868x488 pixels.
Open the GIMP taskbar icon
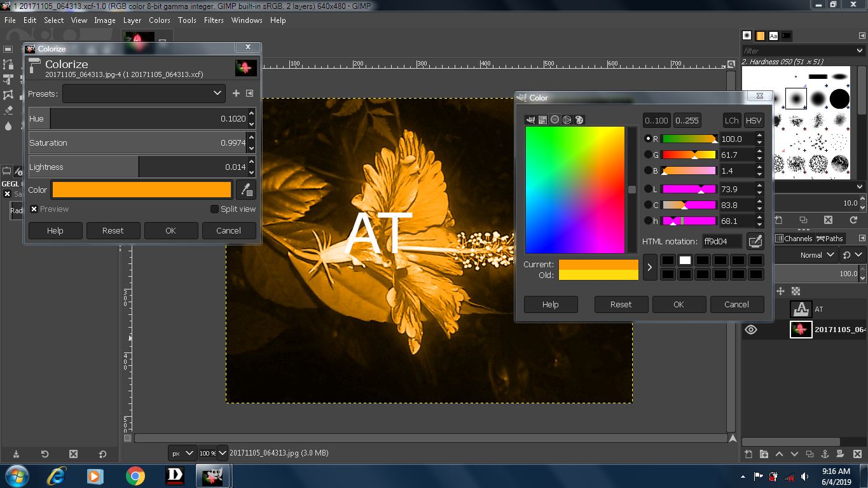212,476
